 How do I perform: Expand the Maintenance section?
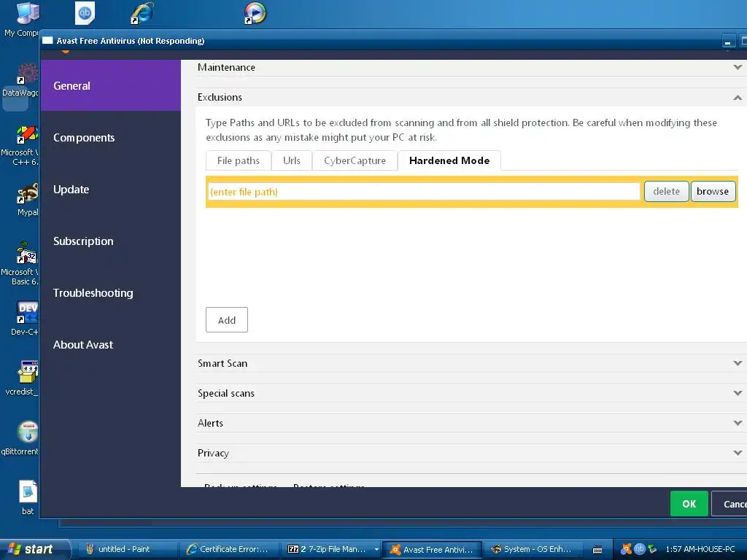pyautogui.click(x=471, y=67)
